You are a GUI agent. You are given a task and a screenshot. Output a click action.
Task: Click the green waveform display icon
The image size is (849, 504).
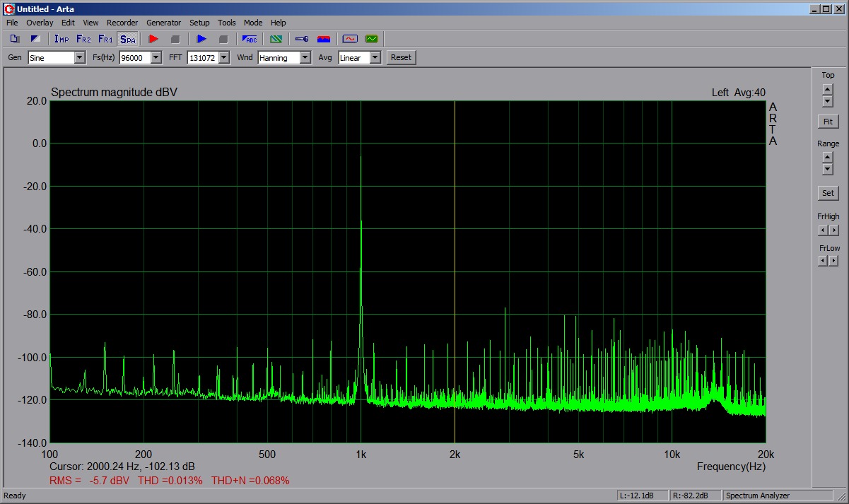pyautogui.click(x=371, y=39)
